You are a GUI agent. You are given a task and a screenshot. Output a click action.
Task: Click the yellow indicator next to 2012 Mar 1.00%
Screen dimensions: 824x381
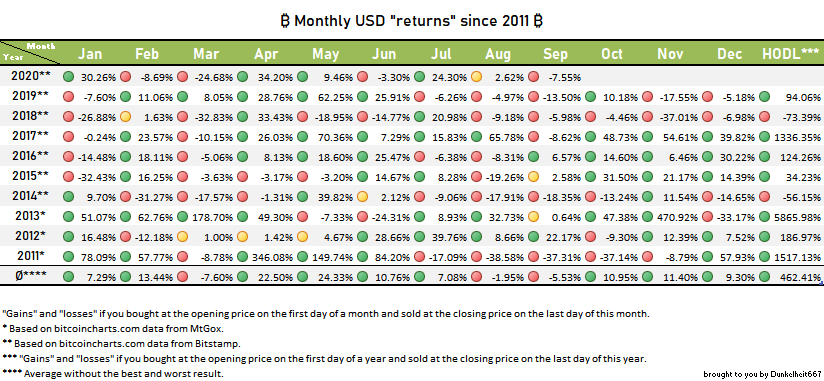pos(182,236)
